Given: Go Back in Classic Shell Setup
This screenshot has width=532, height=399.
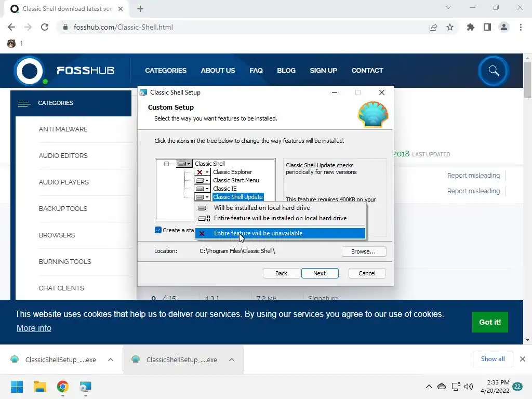Looking at the screenshot, I should (281, 273).
